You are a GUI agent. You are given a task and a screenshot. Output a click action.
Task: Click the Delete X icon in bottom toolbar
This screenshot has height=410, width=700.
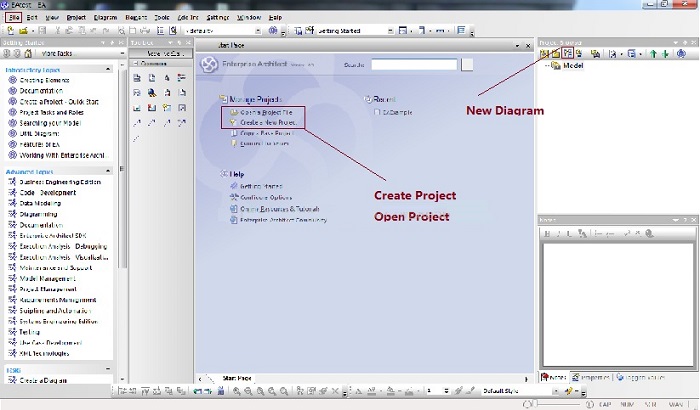tap(335, 391)
